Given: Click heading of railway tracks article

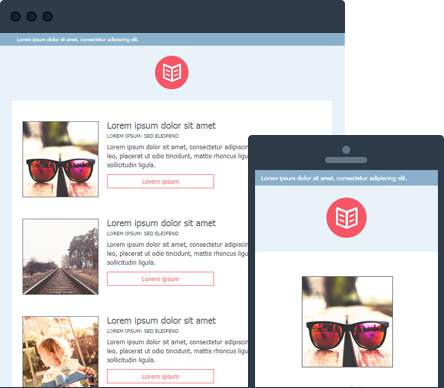Looking at the screenshot, I should click(161, 223).
